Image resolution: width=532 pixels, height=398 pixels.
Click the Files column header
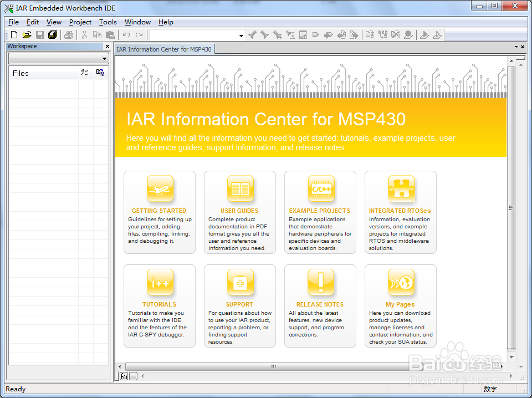43,73
